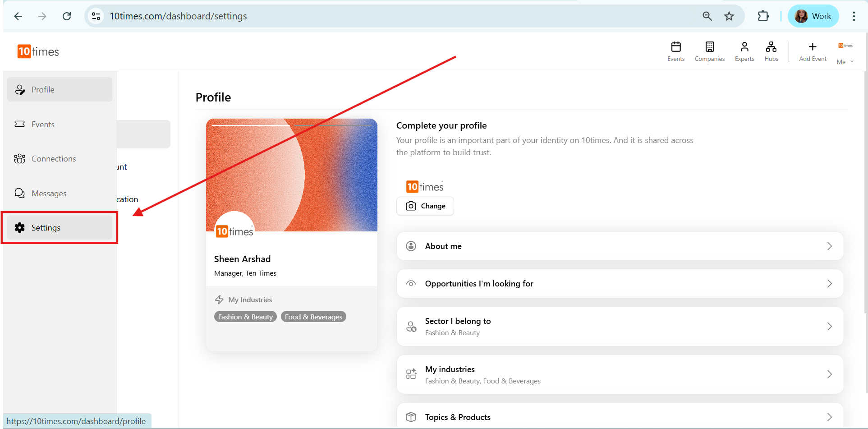Expand the Sector I belong to row
868x429 pixels.
click(620, 327)
